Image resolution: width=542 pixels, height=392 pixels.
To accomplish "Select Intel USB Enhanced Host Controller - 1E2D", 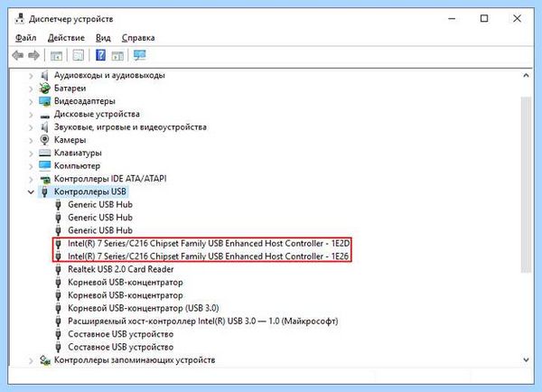I will 209,243.
